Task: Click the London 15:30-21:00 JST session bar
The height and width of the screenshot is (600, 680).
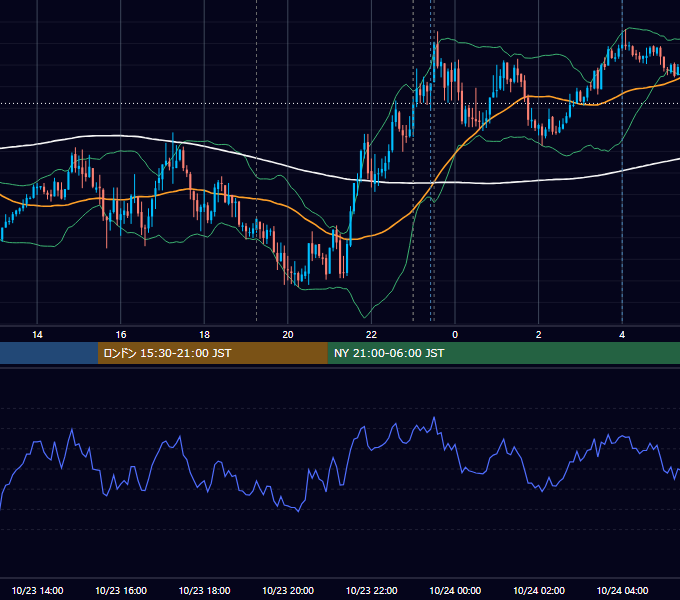Action: [x=212, y=353]
